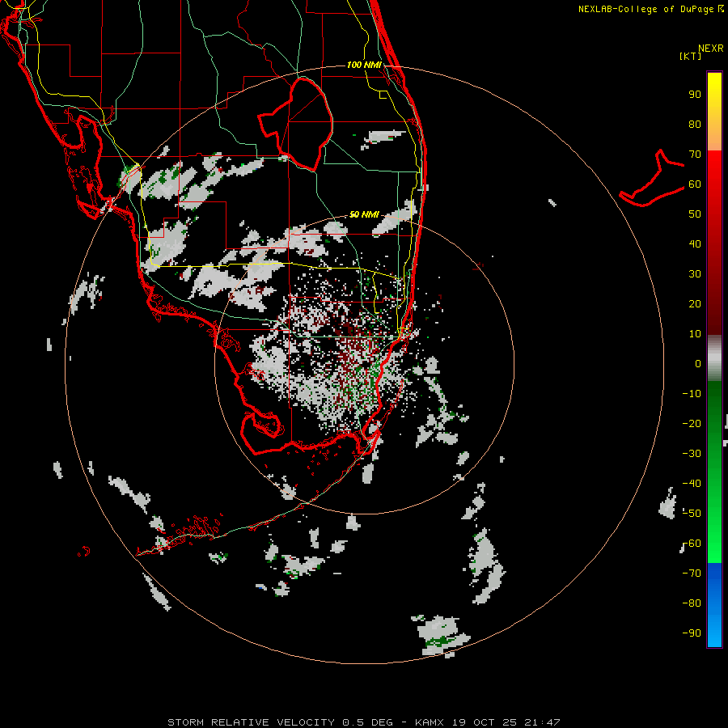This screenshot has width=728, height=728.
Task: Click the -30 value on velocity scale
Action: [692, 454]
